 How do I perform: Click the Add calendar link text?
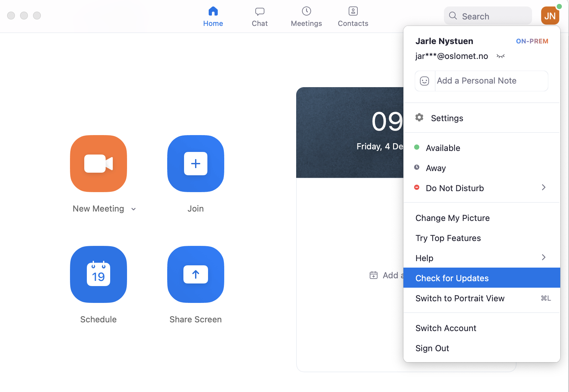[393, 275]
